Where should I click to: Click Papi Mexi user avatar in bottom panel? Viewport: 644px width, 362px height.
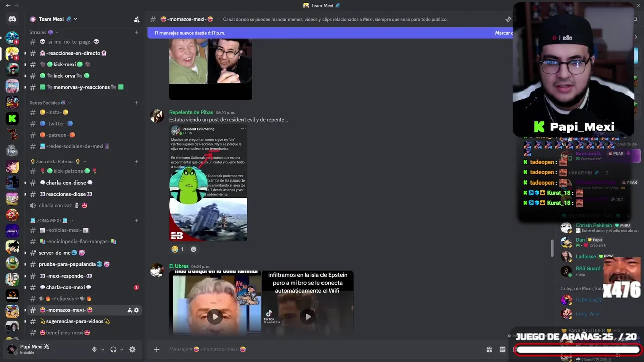point(12,349)
